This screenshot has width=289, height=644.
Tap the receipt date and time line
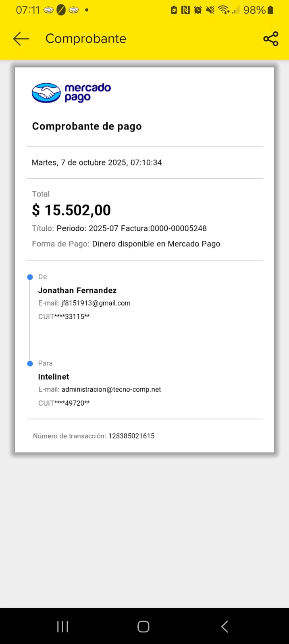coord(97,163)
